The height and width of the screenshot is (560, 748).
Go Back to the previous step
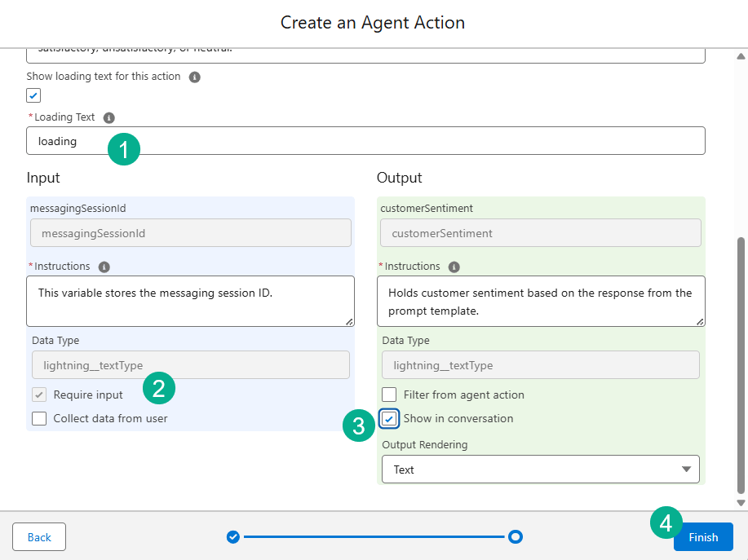(x=39, y=537)
